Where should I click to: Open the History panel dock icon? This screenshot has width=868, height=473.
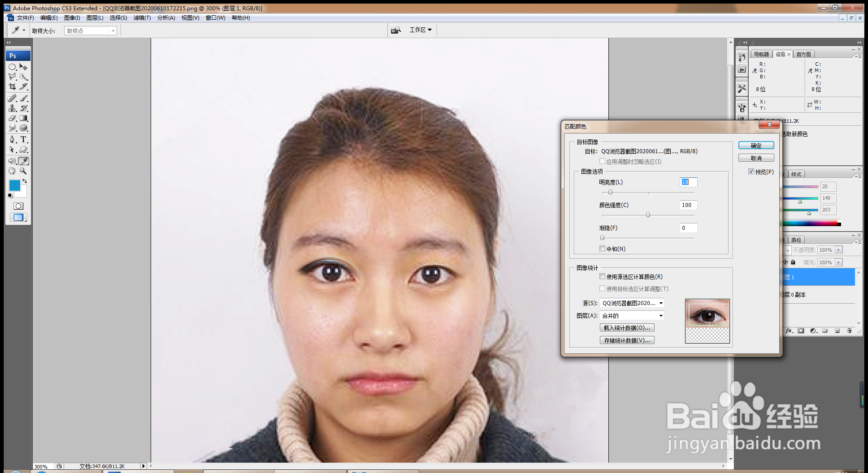tap(742, 57)
